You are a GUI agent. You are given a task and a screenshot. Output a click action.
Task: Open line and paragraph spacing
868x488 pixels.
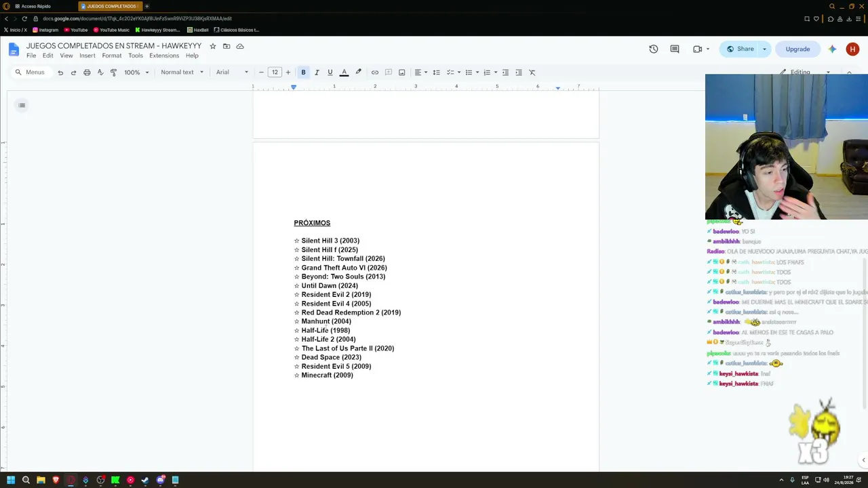tap(436, 73)
